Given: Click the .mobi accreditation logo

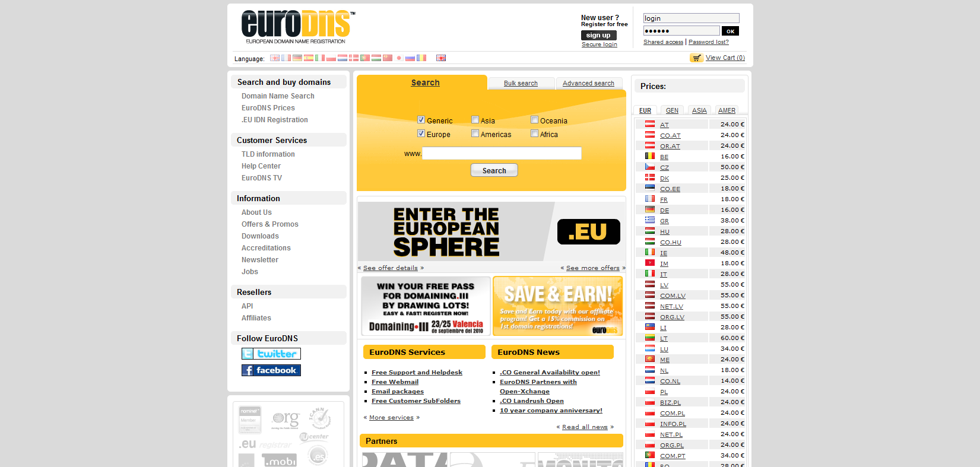Looking at the screenshot, I should [280, 460].
